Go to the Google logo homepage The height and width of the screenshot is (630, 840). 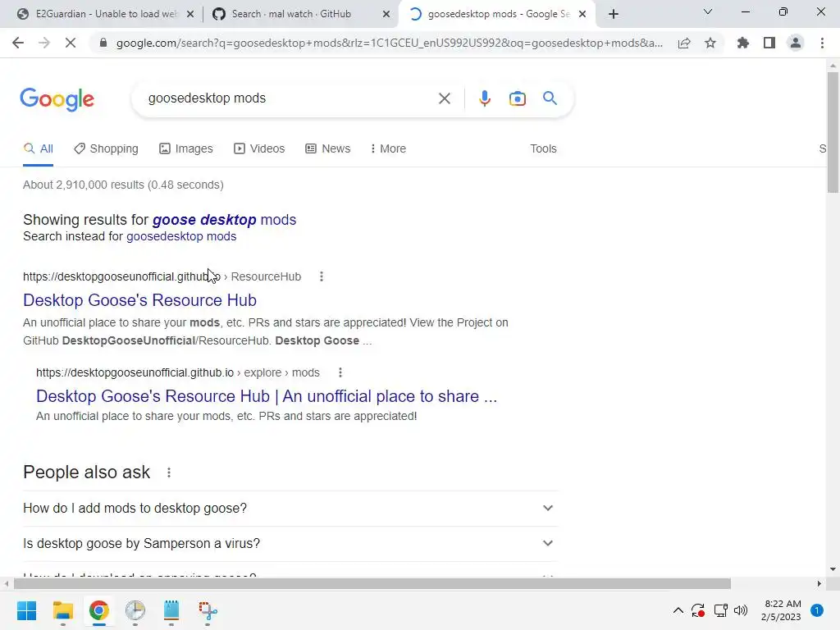click(x=57, y=99)
